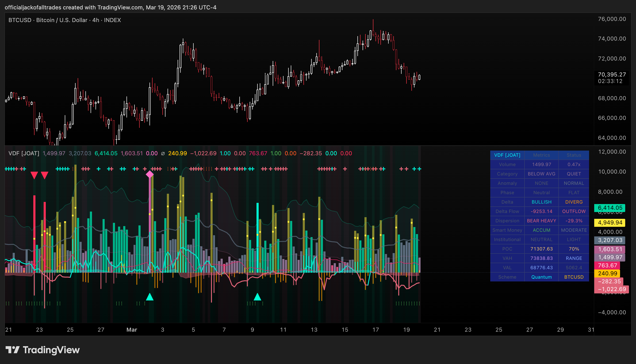
Task: Click the TradingView logo at the bottom
Action: click(42, 350)
